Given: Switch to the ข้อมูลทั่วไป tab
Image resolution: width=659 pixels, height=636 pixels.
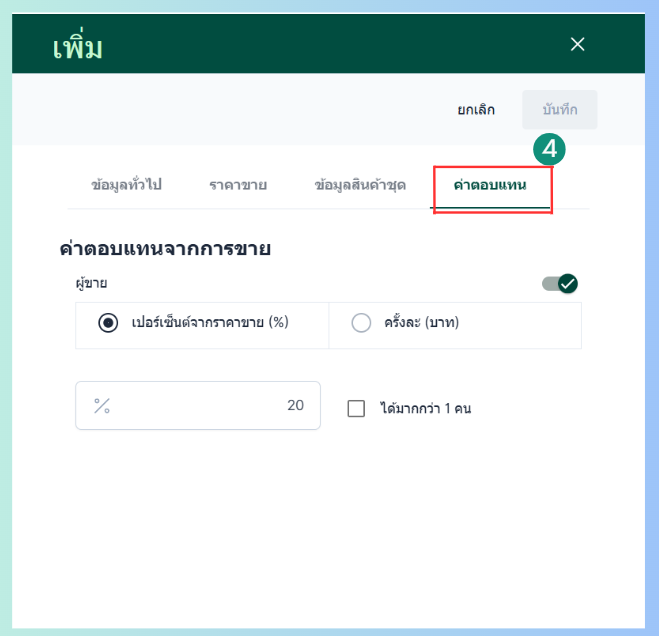Looking at the screenshot, I should [x=126, y=185].
